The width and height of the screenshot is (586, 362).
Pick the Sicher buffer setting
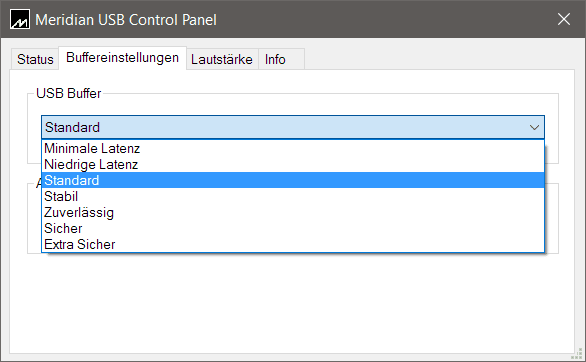click(293, 228)
